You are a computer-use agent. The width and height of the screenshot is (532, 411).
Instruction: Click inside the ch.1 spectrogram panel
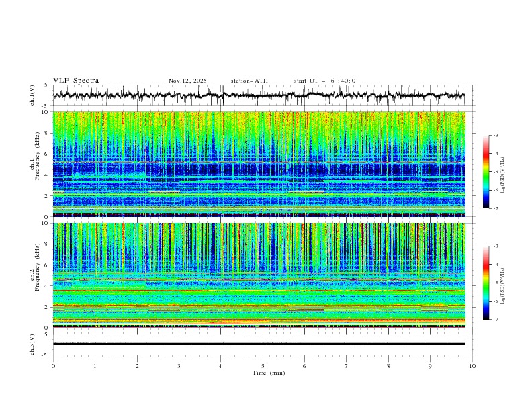point(259,164)
